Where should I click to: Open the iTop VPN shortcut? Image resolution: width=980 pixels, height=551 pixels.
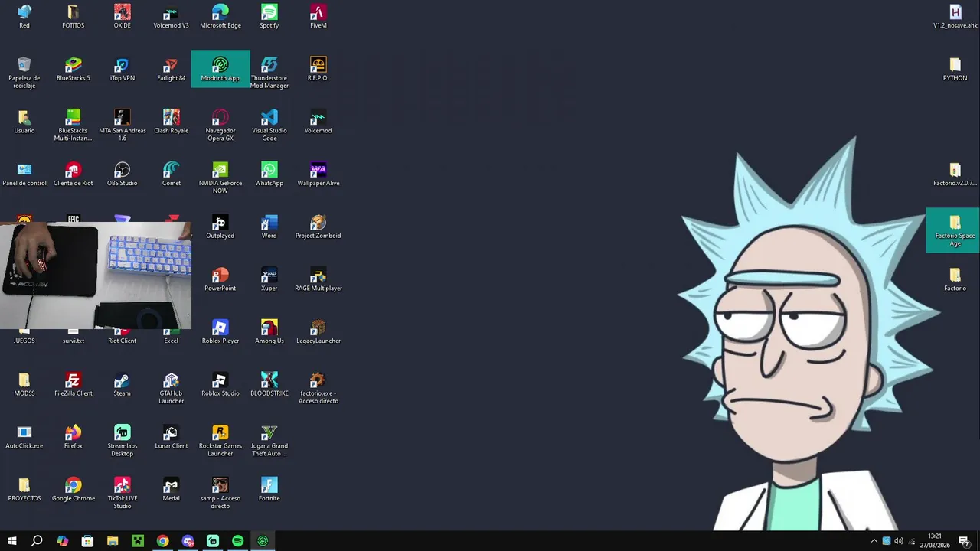point(122,69)
